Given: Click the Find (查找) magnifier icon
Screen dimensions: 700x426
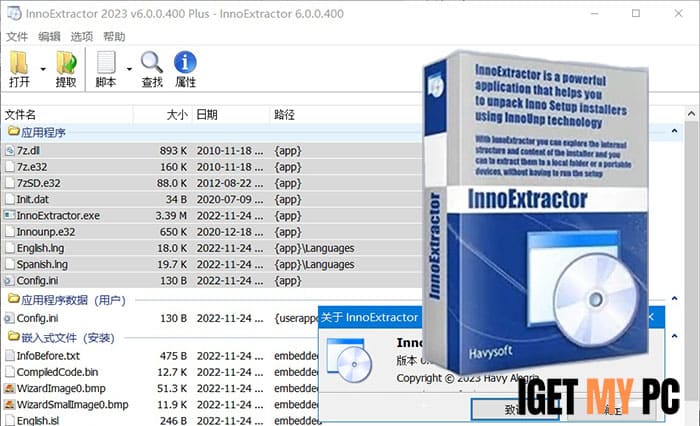Looking at the screenshot, I should tap(152, 63).
